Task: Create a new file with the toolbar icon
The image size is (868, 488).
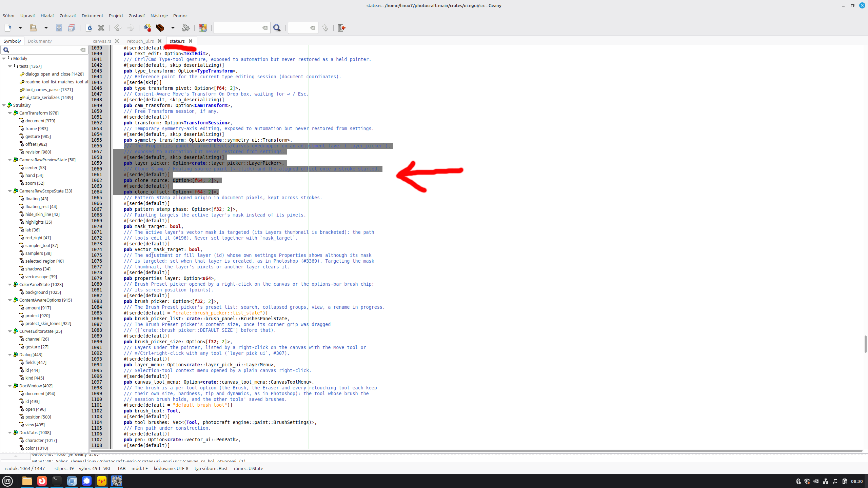Action: [x=8, y=28]
